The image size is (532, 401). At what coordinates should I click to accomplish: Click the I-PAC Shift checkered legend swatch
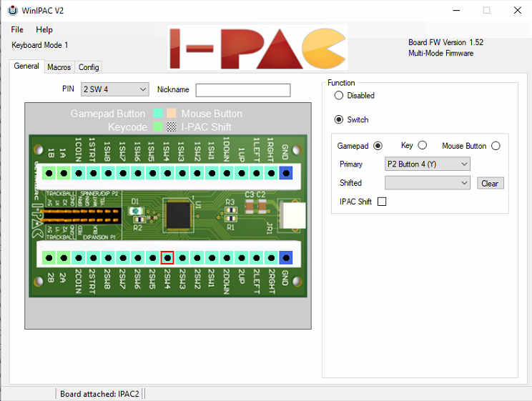(x=172, y=127)
